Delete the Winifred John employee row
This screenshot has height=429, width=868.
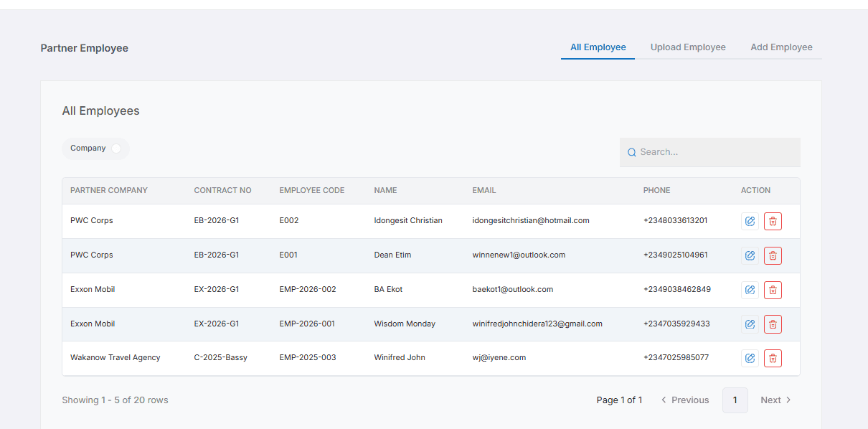coord(773,358)
